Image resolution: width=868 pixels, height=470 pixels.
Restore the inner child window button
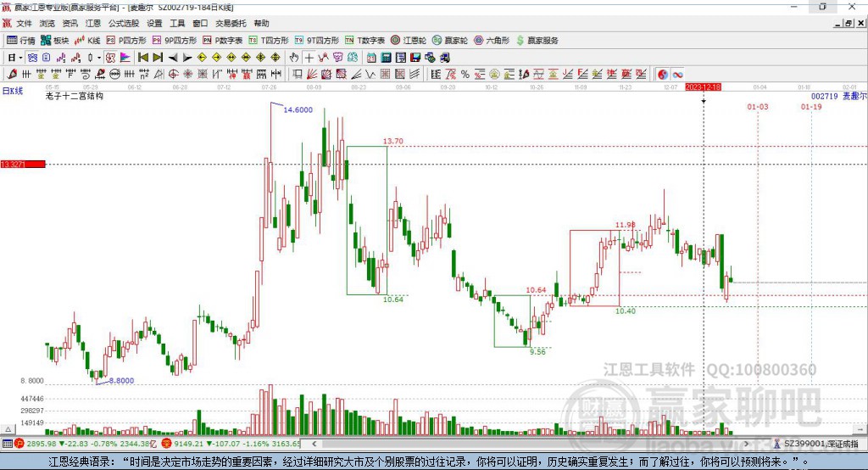point(849,23)
